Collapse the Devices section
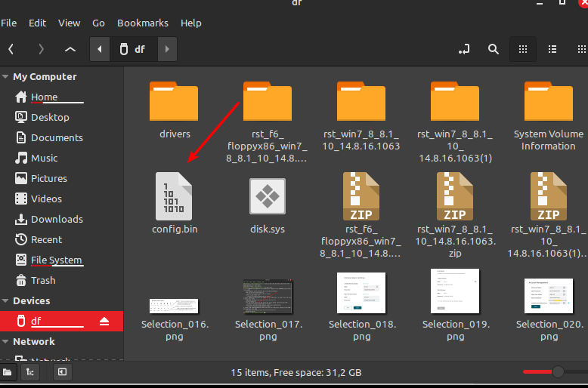This screenshot has height=388, width=588. click(x=5, y=300)
